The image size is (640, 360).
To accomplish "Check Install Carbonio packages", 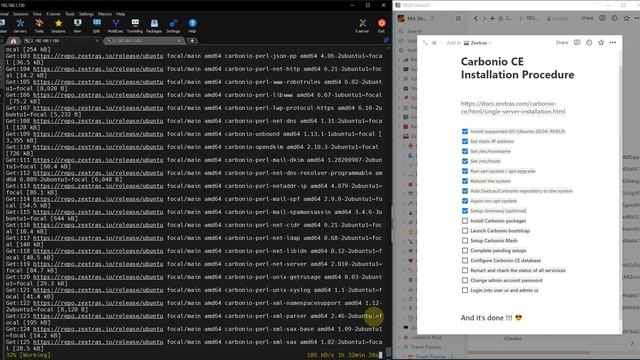I will 464,221.
